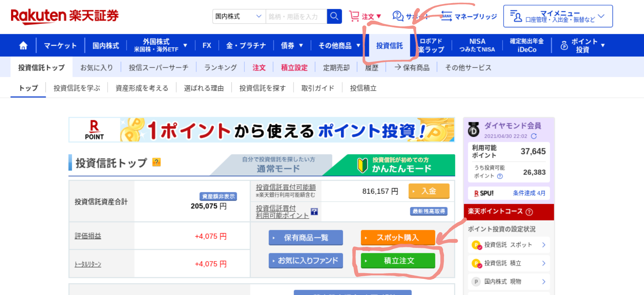Click the 保有商品一覧 button
644x295 pixels.
(x=306, y=238)
